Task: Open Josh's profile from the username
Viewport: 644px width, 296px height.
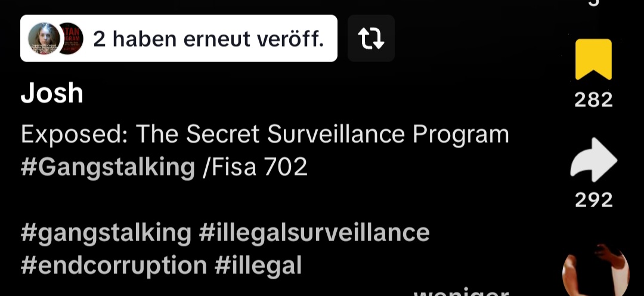Action: pyautogui.click(x=52, y=93)
